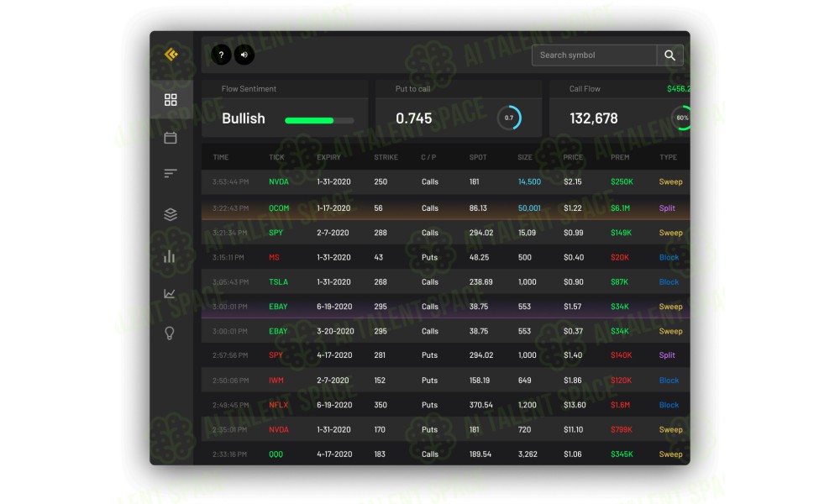840x504 pixels.
Task: Click the "$149K" premium value
Action: 621,233
